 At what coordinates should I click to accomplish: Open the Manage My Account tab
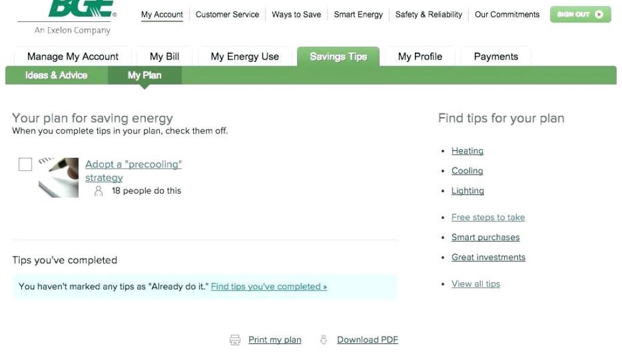pos(73,56)
